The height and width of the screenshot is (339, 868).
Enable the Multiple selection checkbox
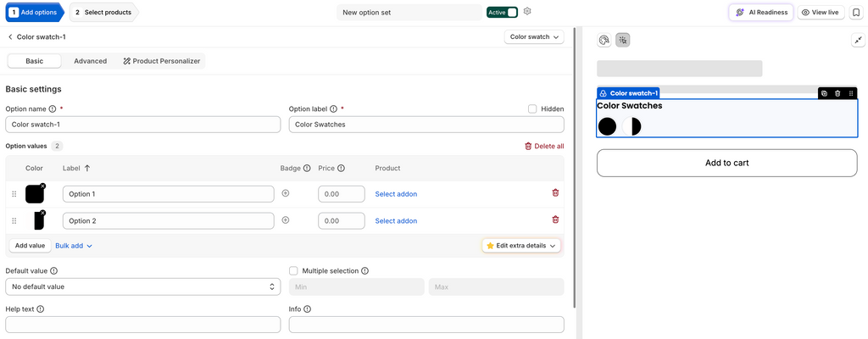point(293,271)
